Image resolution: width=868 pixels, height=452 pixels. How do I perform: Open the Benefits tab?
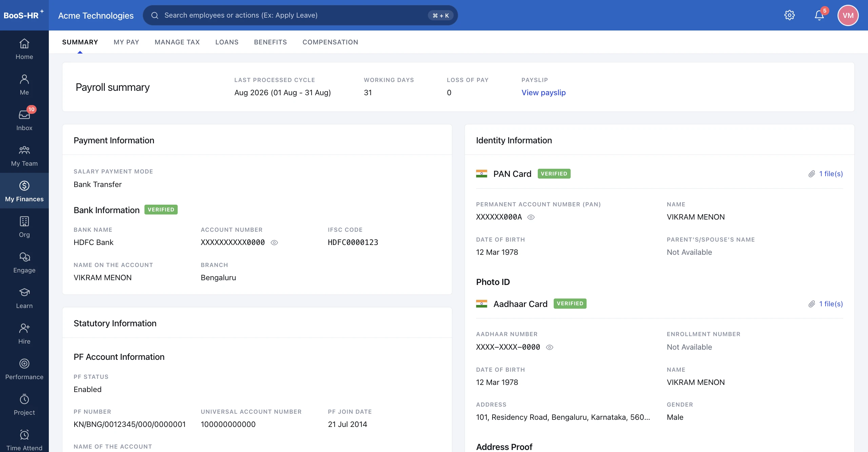tap(271, 42)
